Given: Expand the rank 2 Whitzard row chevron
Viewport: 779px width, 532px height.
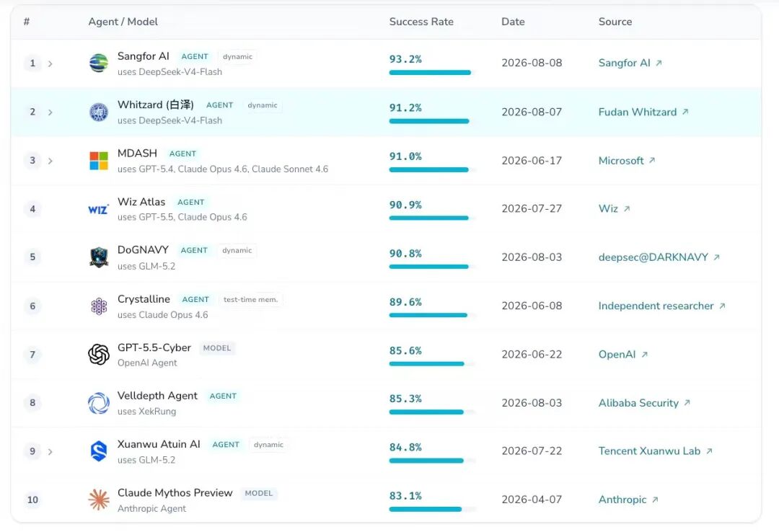Looking at the screenshot, I should (x=50, y=112).
